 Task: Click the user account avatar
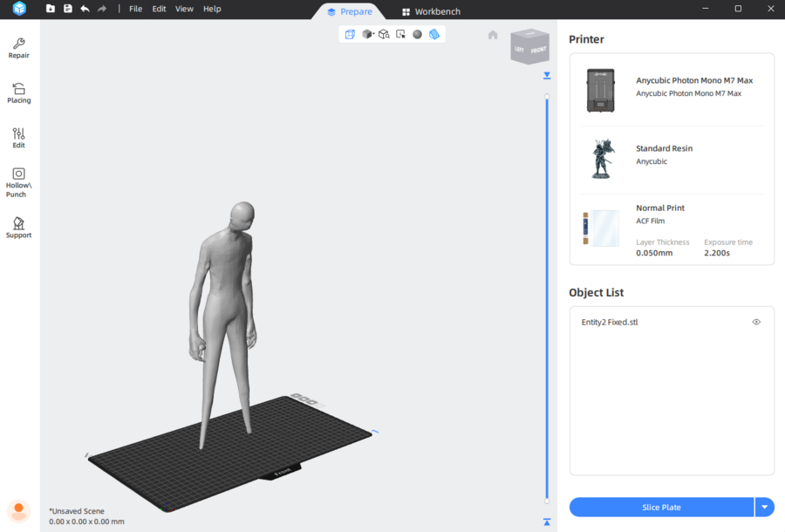point(18,511)
